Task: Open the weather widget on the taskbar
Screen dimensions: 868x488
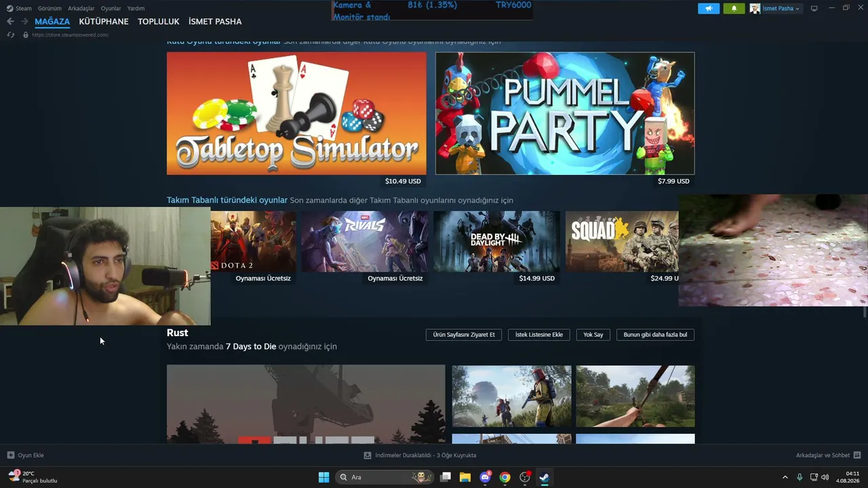Action: pyautogui.click(x=33, y=477)
